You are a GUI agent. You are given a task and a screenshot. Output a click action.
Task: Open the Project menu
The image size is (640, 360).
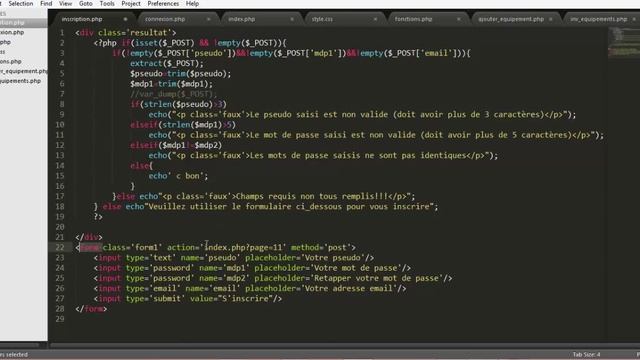coord(131,4)
